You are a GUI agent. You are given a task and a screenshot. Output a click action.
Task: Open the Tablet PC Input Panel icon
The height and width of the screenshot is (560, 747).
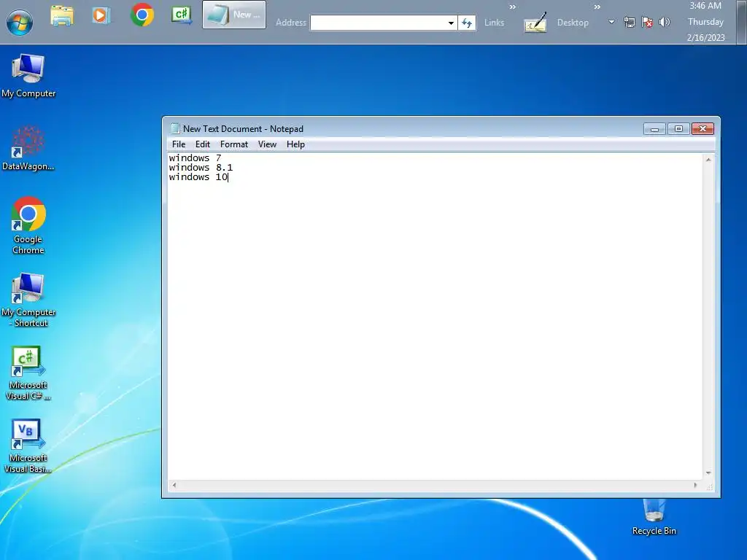[x=535, y=23]
